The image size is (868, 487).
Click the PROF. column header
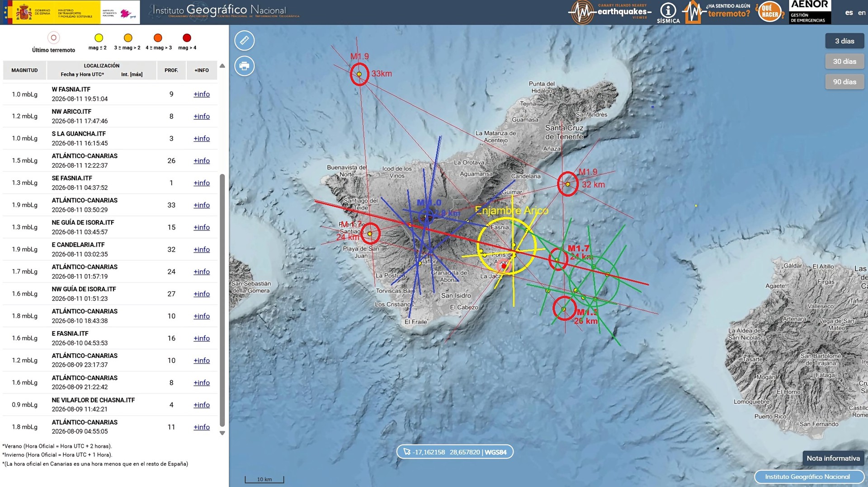pos(171,70)
